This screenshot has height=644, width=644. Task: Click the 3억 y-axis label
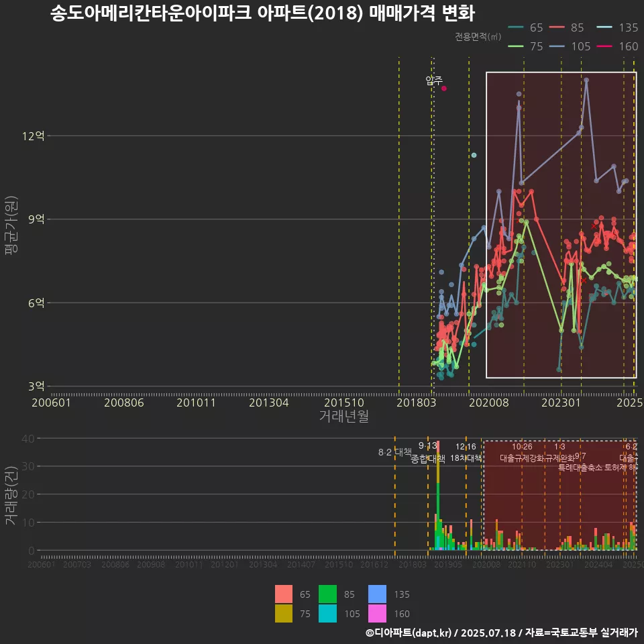point(36,386)
